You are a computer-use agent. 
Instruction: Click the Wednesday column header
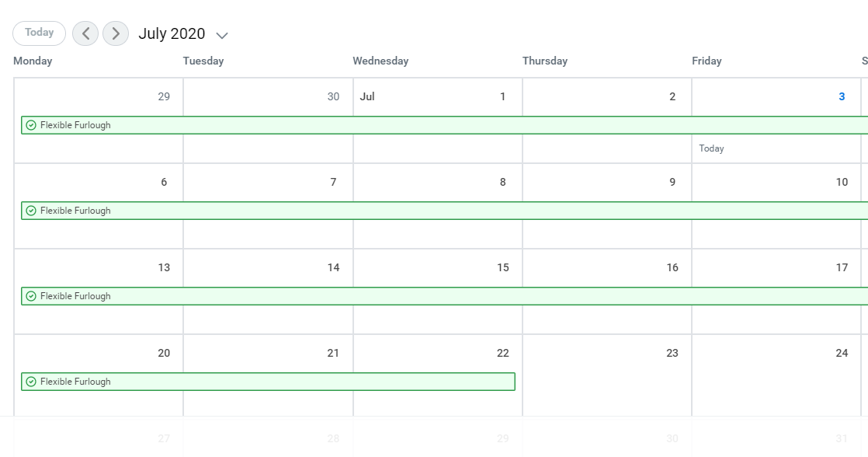(x=380, y=61)
